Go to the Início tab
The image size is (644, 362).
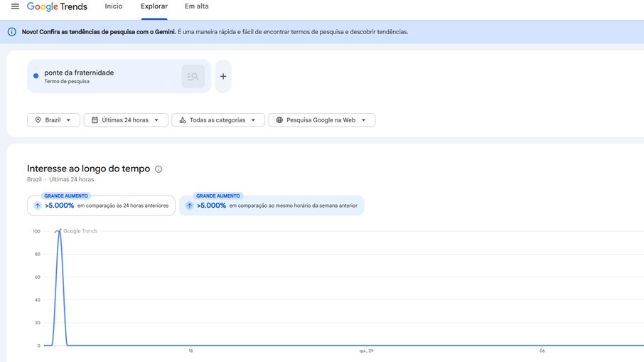point(113,6)
